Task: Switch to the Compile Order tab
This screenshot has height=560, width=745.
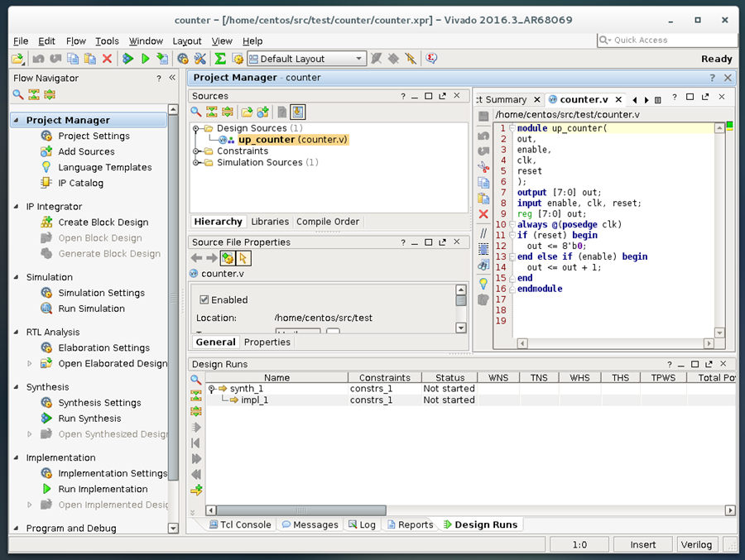Action: [328, 222]
